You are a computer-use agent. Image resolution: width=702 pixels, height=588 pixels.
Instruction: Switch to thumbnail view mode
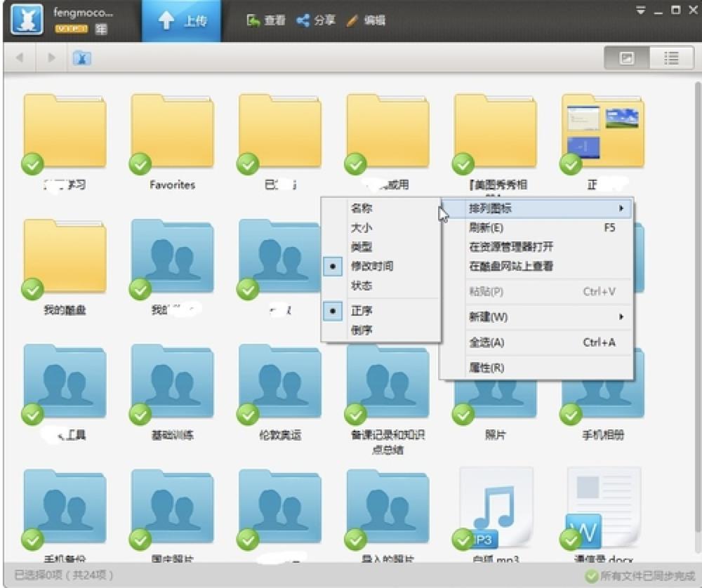click(627, 58)
